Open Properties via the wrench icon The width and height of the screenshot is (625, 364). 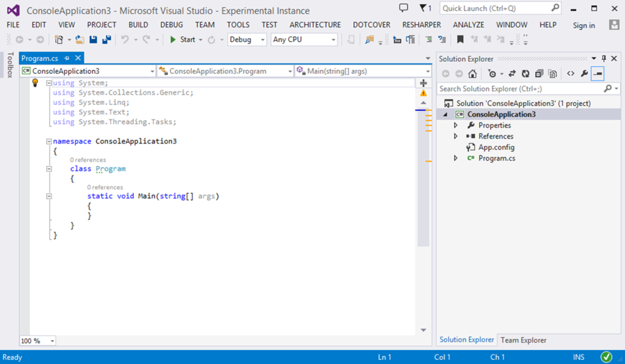pos(584,73)
